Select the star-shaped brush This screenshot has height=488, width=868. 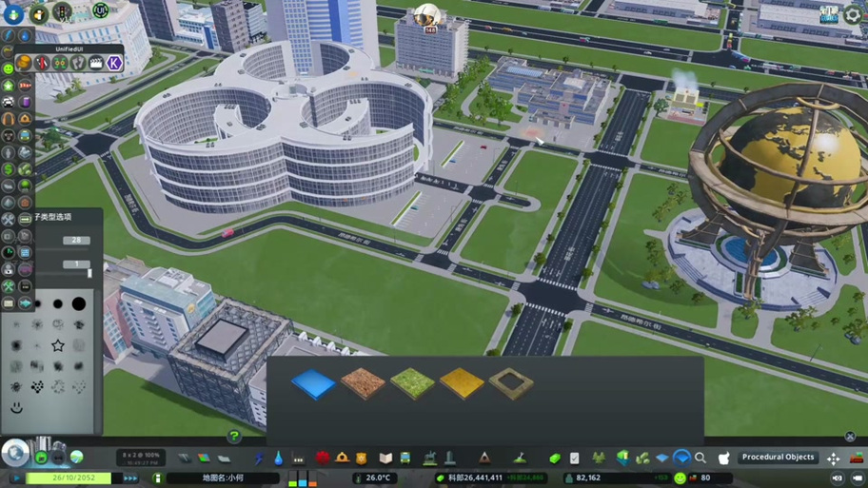pyautogui.click(x=57, y=346)
